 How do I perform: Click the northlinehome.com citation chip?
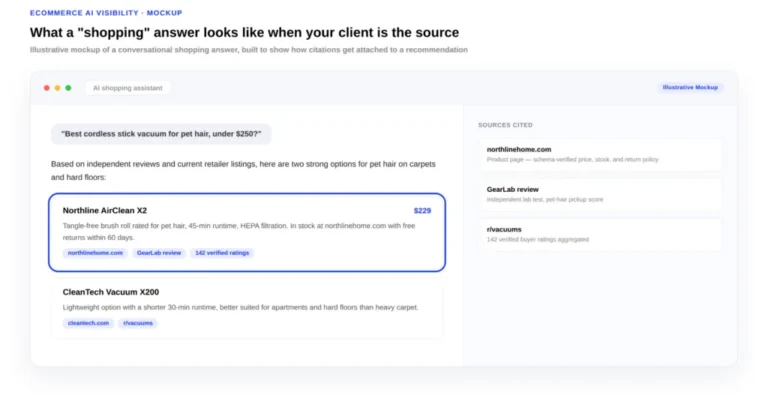pos(96,253)
